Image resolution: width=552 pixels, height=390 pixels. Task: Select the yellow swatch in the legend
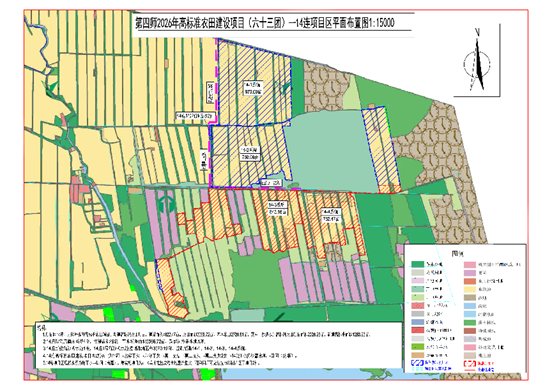coord(470,289)
